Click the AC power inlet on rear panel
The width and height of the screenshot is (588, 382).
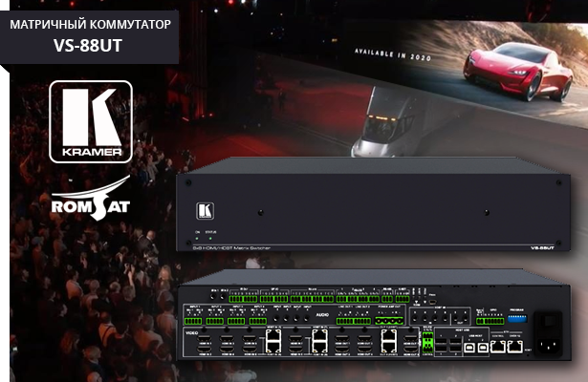[x=548, y=346]
